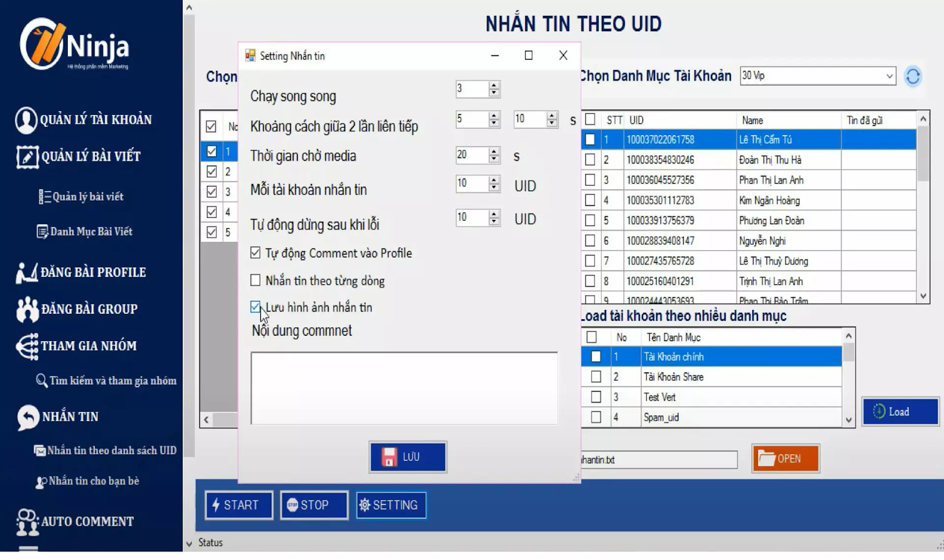The width and height of the screenshot is (944, 560).
Task: Tick checkbox for Đoàn Thị Thu Hà row
Action: point(590,160)
